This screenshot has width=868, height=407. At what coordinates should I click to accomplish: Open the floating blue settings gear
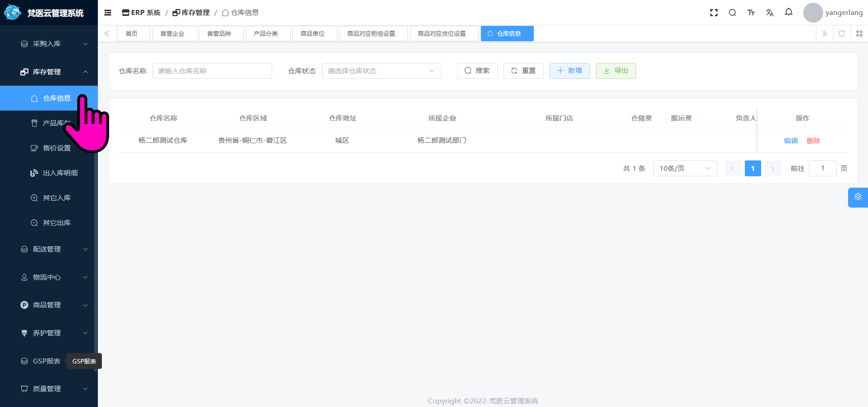[858, 197]
